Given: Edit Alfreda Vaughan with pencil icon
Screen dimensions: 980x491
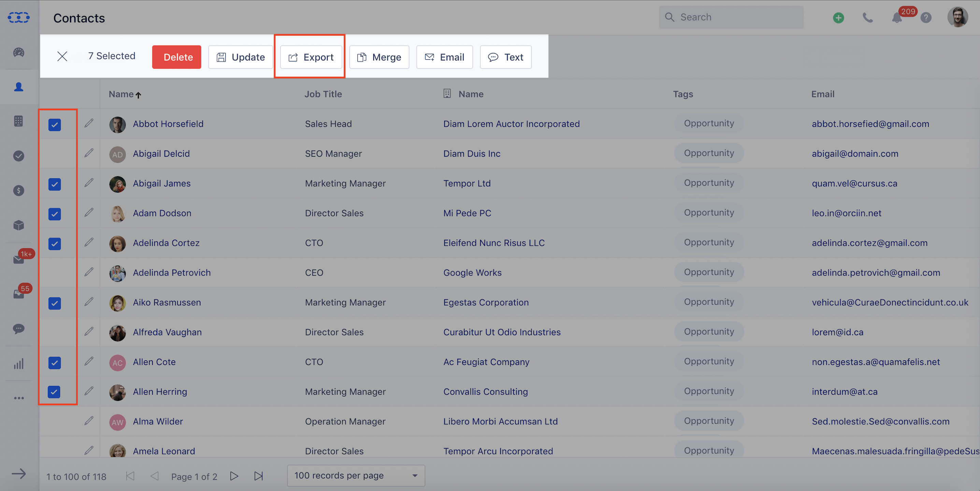Looking at the screenshot, I should click(89, 331).
